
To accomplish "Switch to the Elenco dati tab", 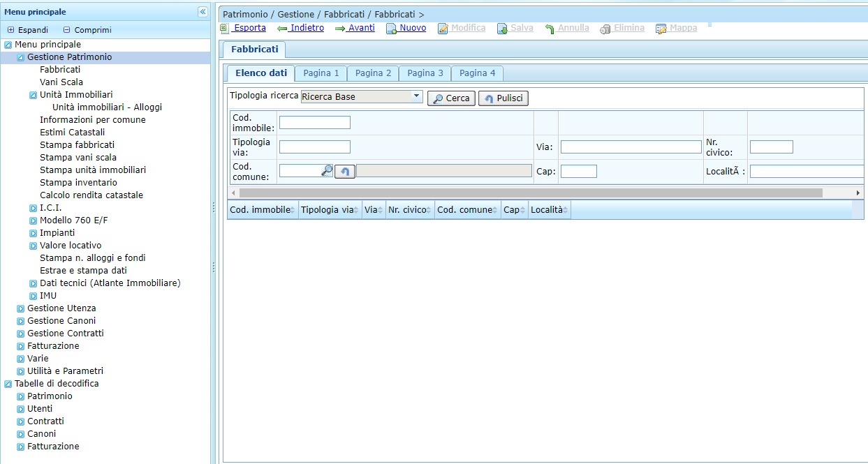I will coord(261,73).
